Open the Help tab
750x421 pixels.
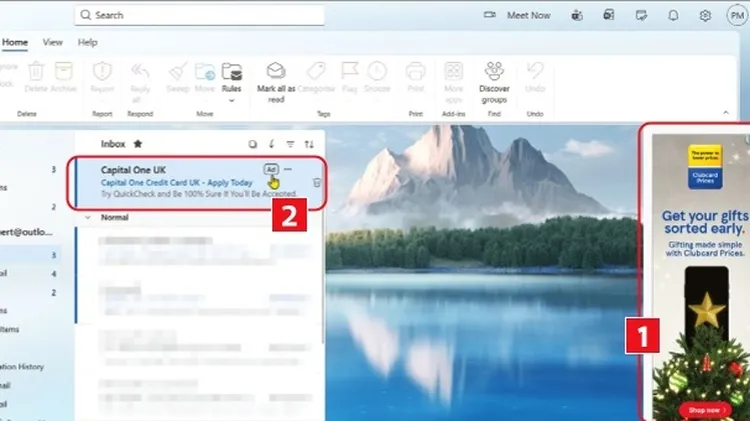pyautogui.click(x=87, y=42)
